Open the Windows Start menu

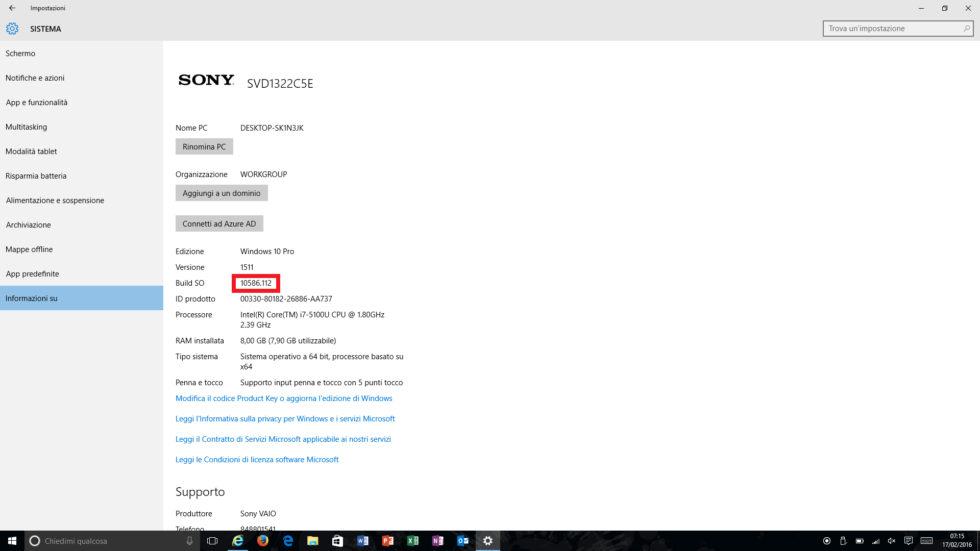[12, 541]
